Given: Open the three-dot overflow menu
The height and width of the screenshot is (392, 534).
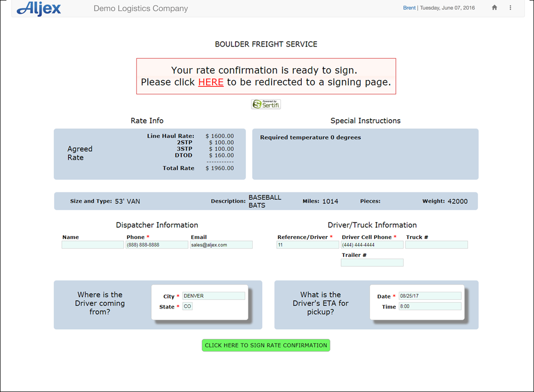Looking at the screenshot, I should pyautogui.click(x=510, y=8).
